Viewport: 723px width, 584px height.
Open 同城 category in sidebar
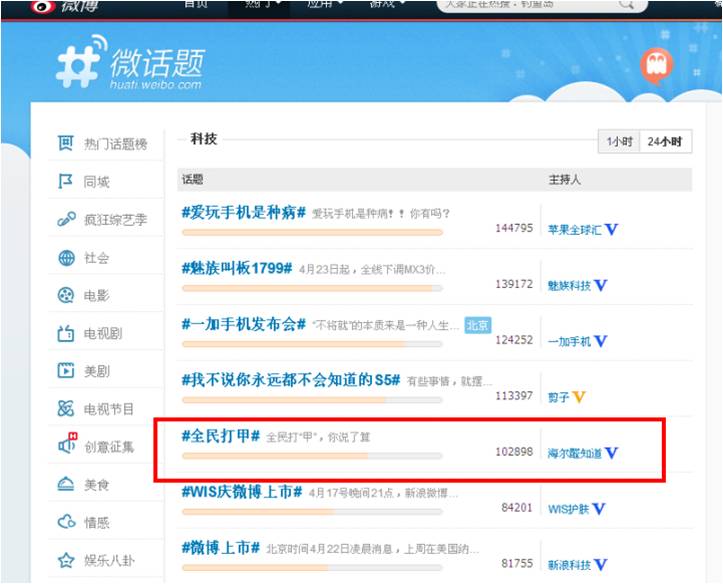point(96,182)
